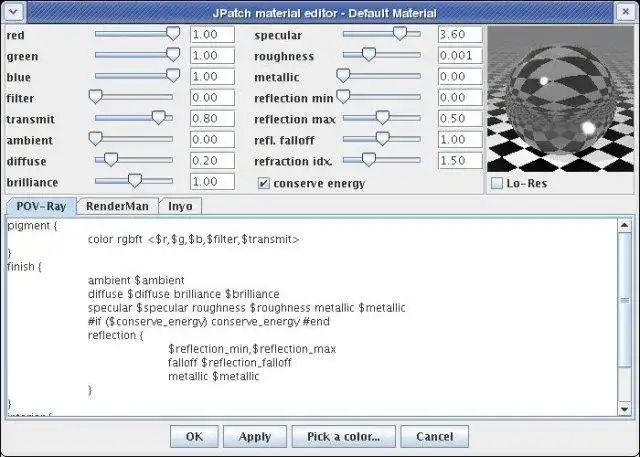Click the code area scrollbar thumb

(x=624, y=300)
